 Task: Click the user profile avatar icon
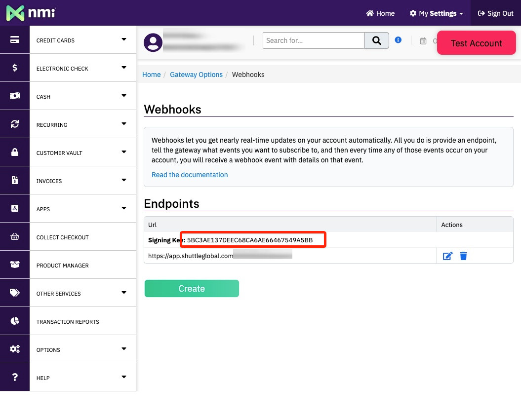[153, 42]
